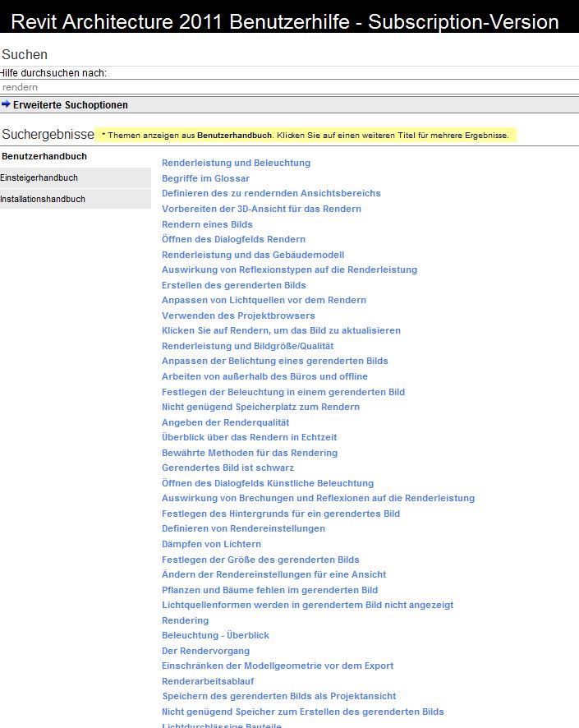Open 'Definieren von Rendereinstellungen' link
Image resolution: width=579 pixels, height=728 pixels.
pos(243,528)
